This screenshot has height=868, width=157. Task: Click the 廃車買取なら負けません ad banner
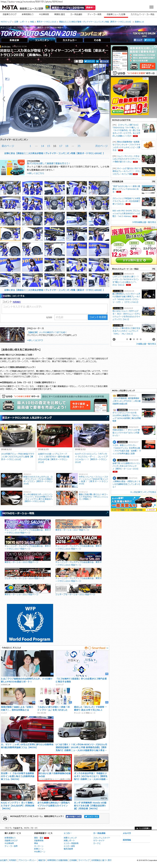click(x=134, y=245)
